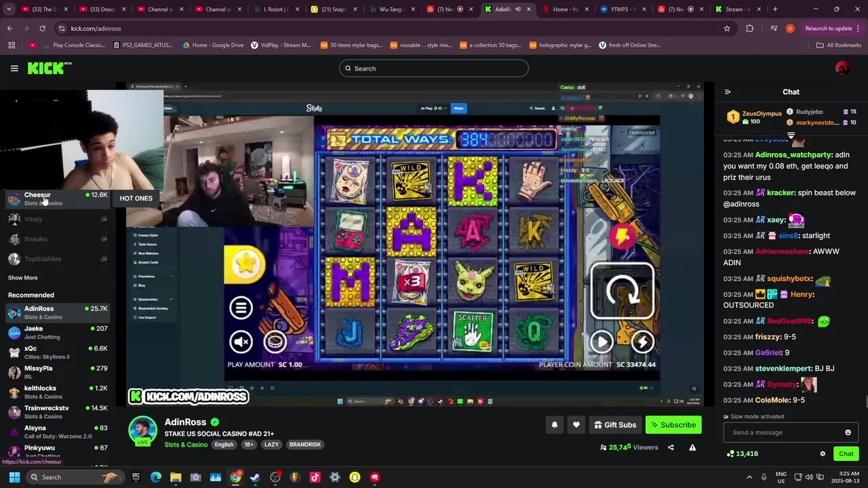The image size is (868, 488).
Task: Click the Windows Start button
Action: tap(14, 477)
